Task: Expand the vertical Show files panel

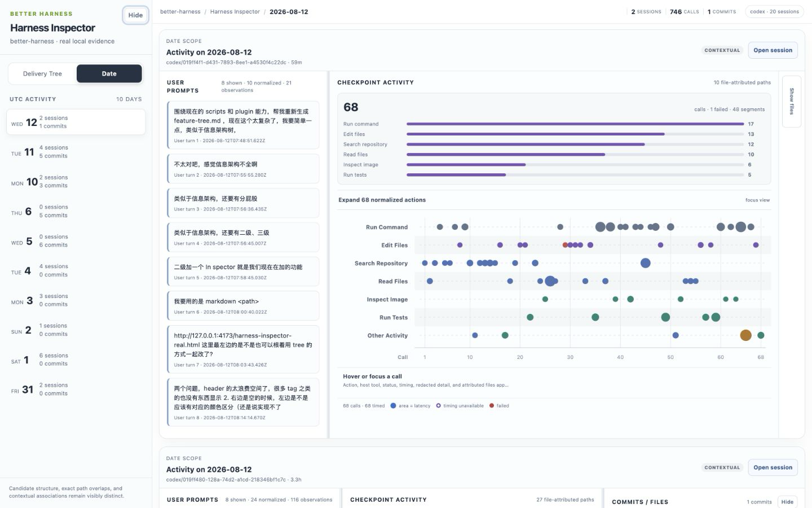Action: (x=792, y=102)
